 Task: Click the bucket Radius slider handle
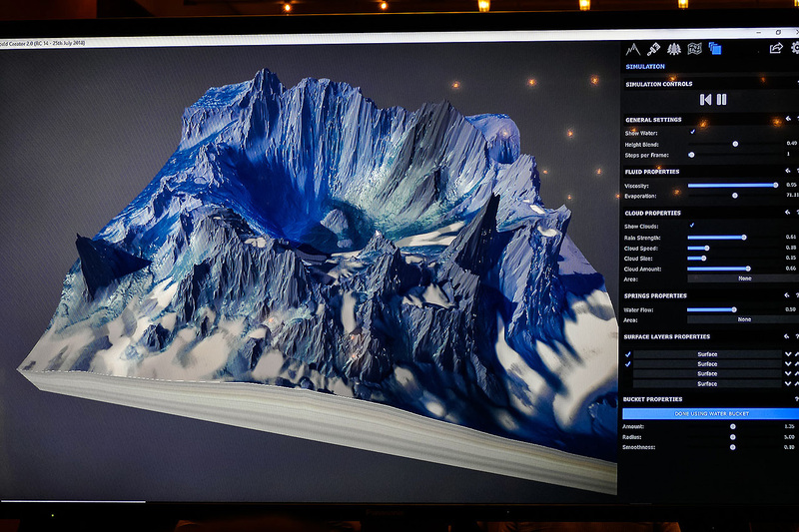733,437
